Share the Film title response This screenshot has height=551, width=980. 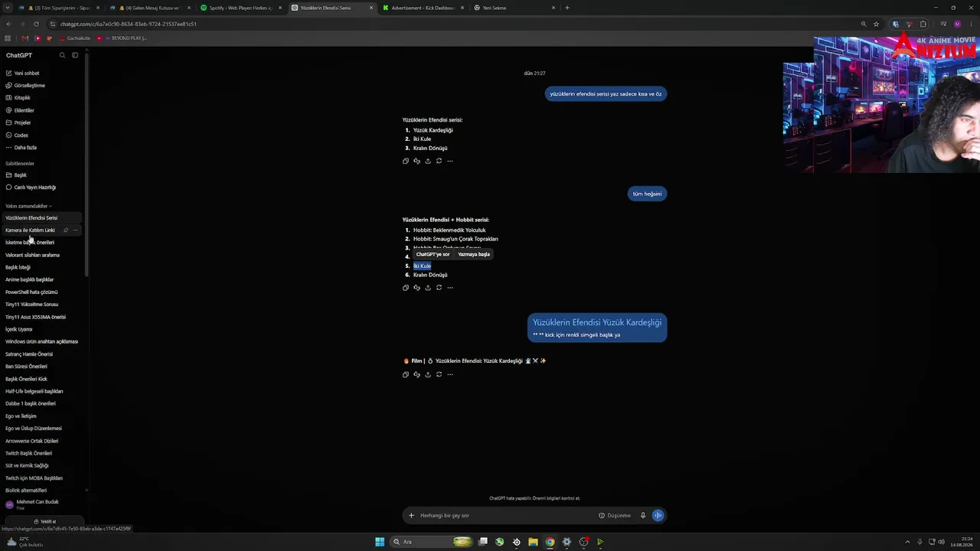pos(428,374)
